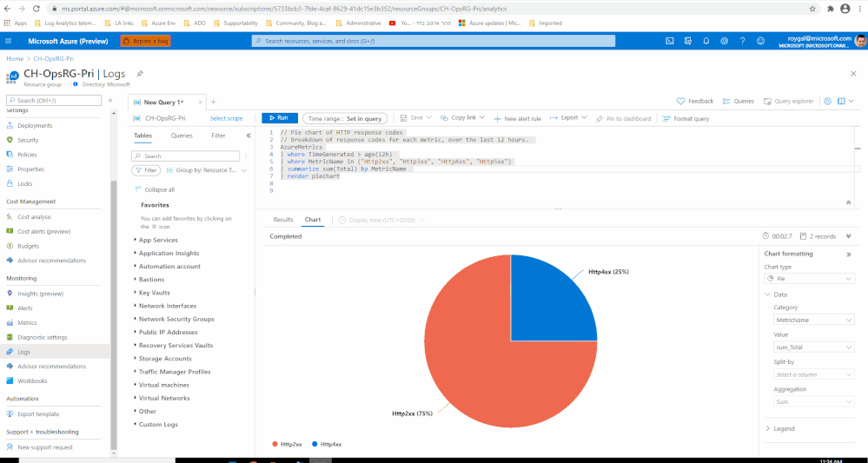Viewport: 868px width, 463px height.
Task: Click the Azure global search box
Action: coord(434,41)
